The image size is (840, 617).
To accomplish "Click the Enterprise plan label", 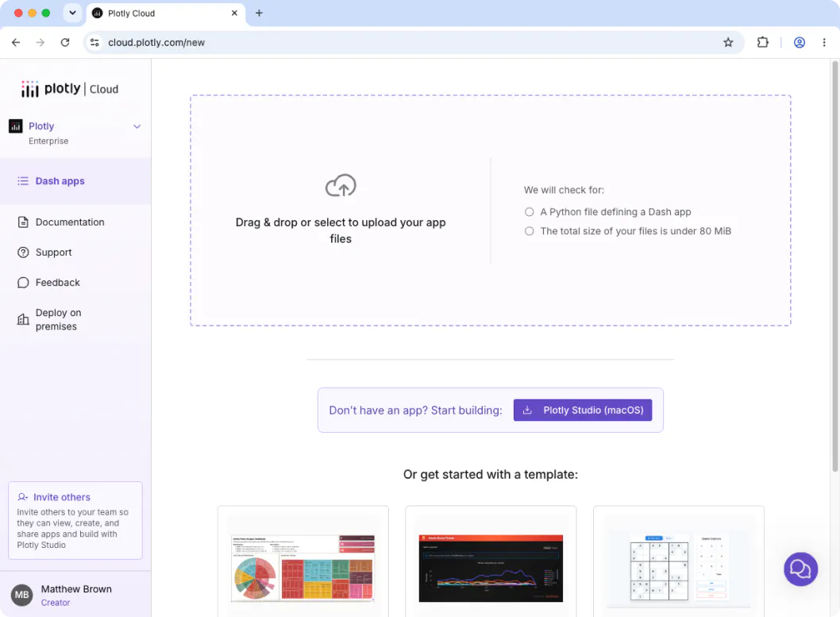I will (x=48, y=141).
